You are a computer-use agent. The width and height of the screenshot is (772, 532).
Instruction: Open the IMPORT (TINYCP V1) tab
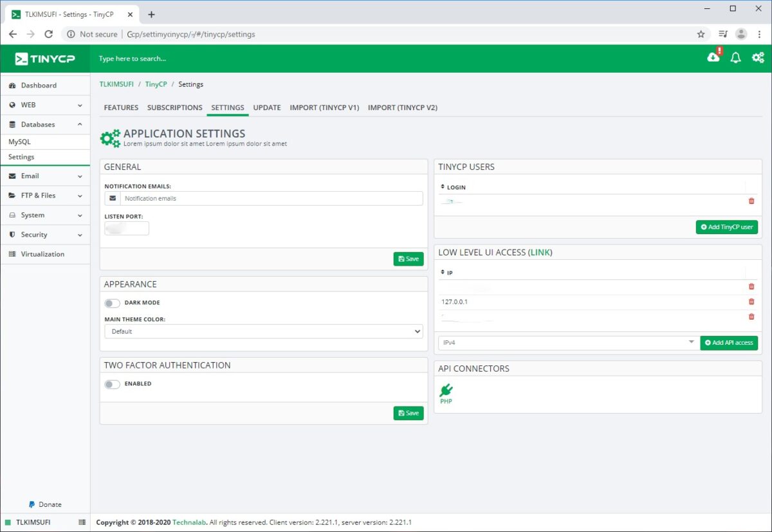tap(324, 107)
